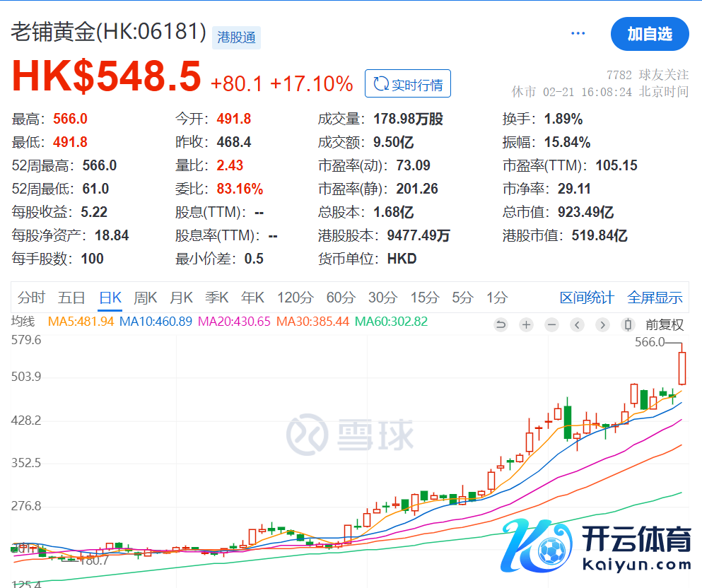The height and width of the screenshot is (588, 702).
Task: Toggle the candlestick chart style icon
Action: point(627,324)
